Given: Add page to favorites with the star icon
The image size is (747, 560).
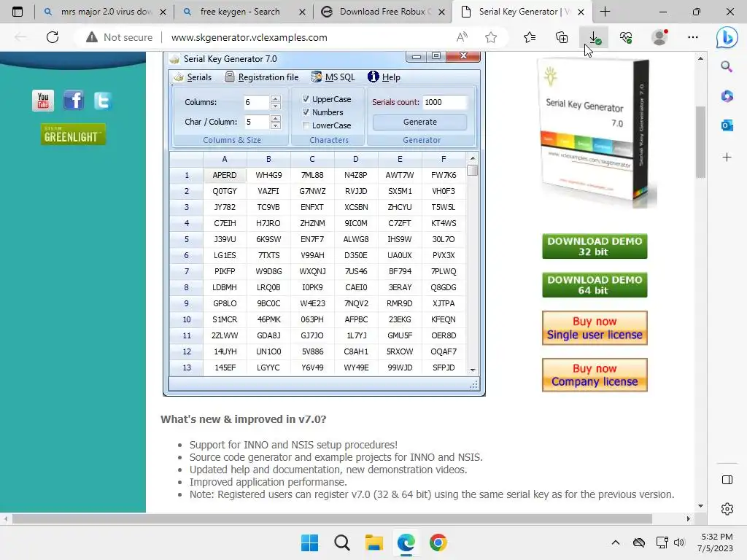Looking at the screenshot, I should pyautogui.click(x=491, y=37).
